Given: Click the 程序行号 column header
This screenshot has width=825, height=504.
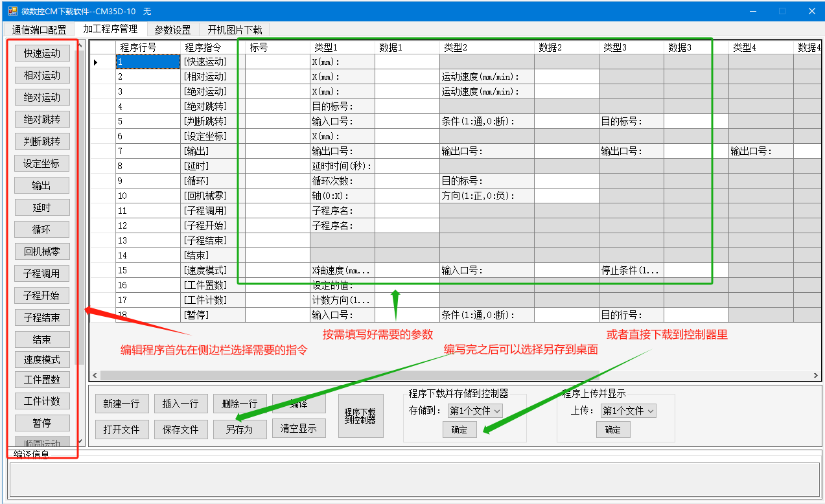Looking at the screenshot, I should [x=148, y=47].
